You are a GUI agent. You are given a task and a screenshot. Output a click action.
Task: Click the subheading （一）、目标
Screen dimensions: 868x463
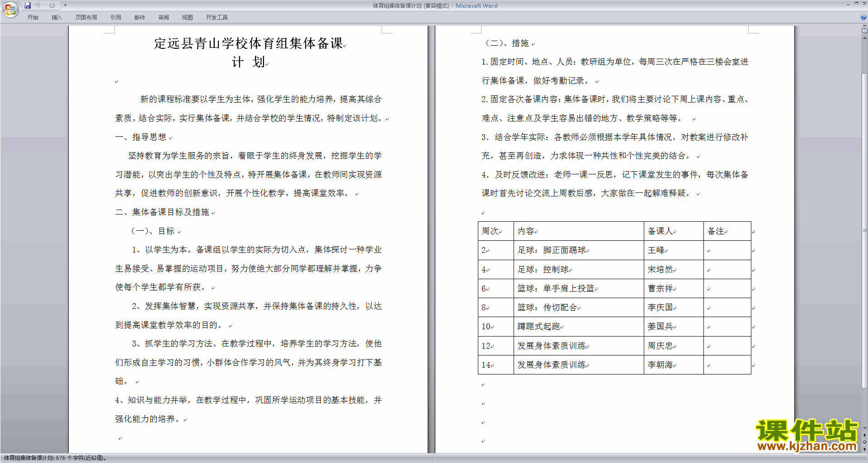pyautogui.click(x=152, y=231)
